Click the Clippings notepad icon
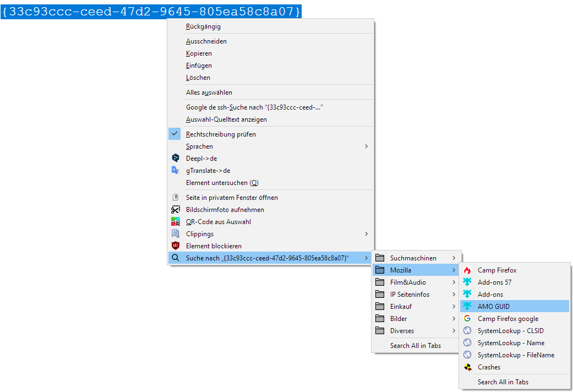 pyautogui.click(x=176, y=233)
